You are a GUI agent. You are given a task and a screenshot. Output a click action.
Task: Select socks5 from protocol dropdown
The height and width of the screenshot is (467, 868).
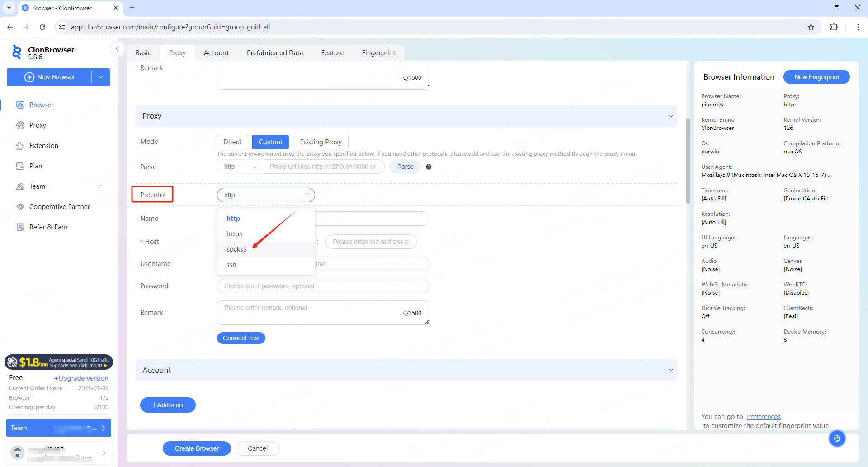tap(236, 249)
